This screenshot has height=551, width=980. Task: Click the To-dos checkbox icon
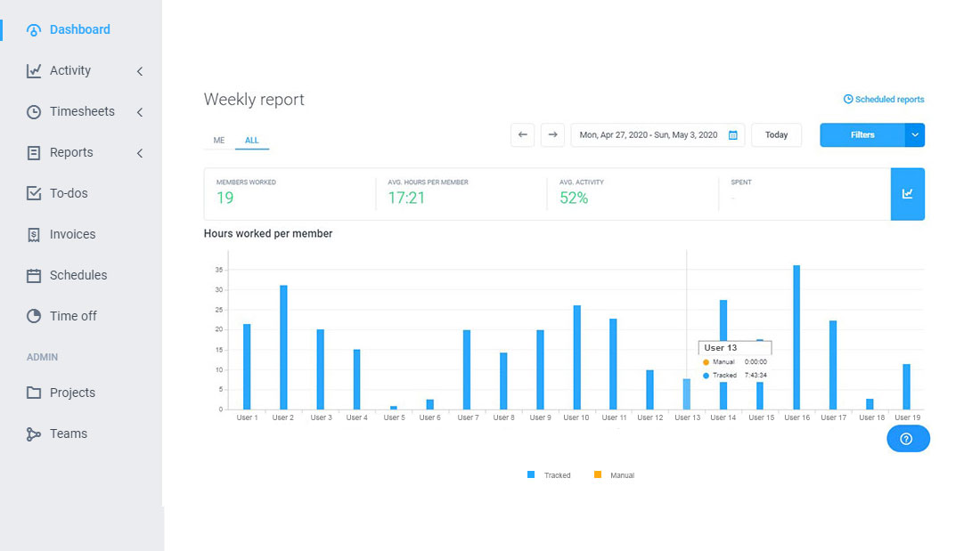click(34, 193)
